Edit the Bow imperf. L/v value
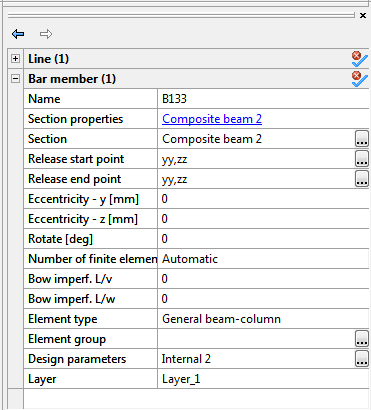The image size is (371, 410). point(263,279)
